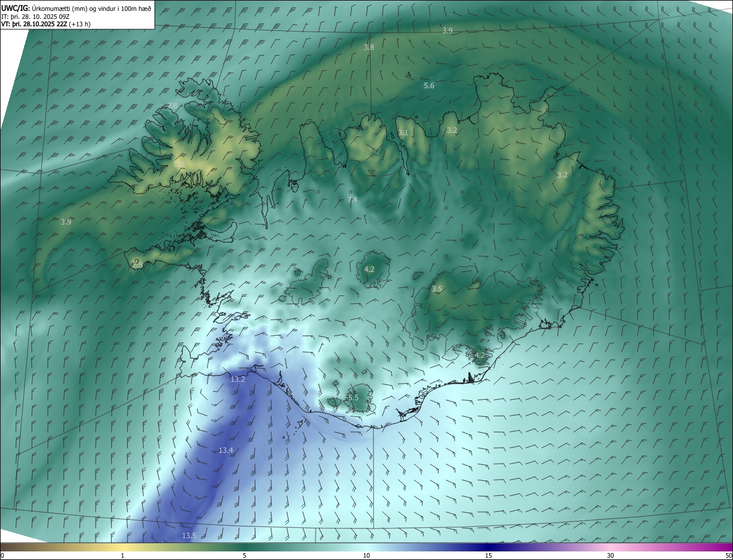The image size is (733, 560).
Task: Click the 13.5 precipitation value label
Action: 189,535
